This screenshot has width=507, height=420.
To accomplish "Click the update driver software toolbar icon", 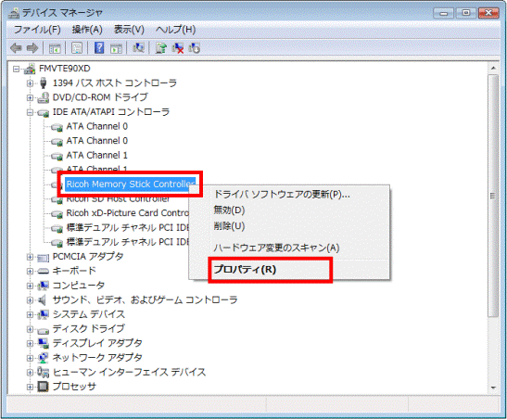I will coord(160,48).
